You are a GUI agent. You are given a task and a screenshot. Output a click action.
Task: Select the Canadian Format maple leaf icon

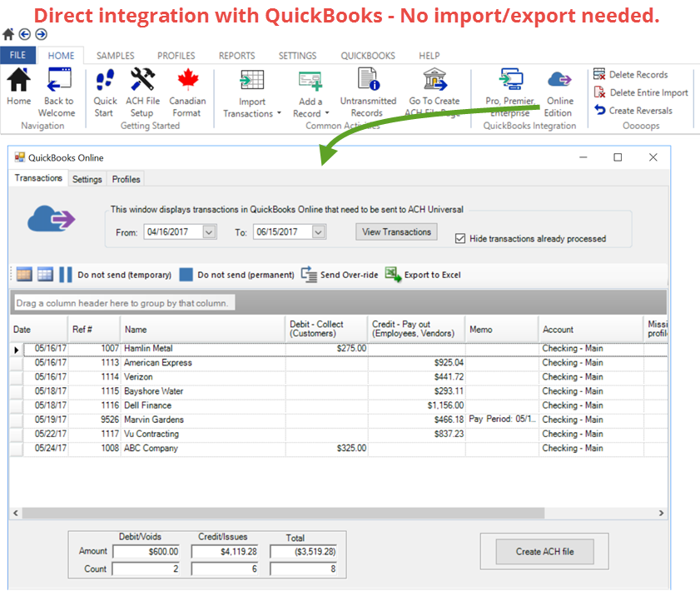186,81
